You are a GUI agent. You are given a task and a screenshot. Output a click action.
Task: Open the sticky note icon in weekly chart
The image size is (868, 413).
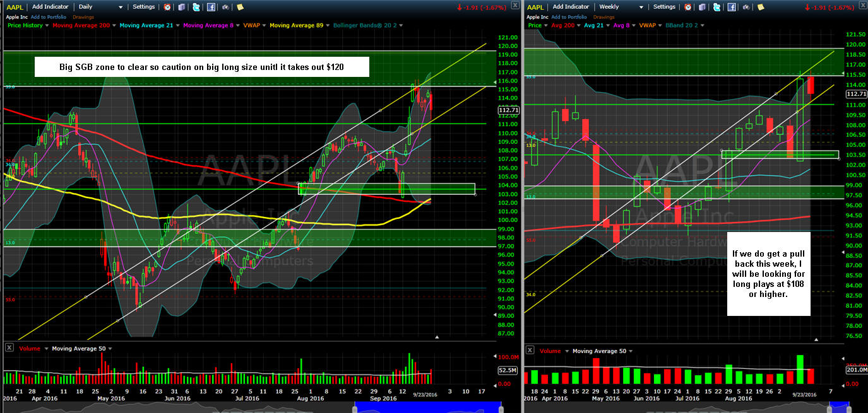[x=761, y=7]
